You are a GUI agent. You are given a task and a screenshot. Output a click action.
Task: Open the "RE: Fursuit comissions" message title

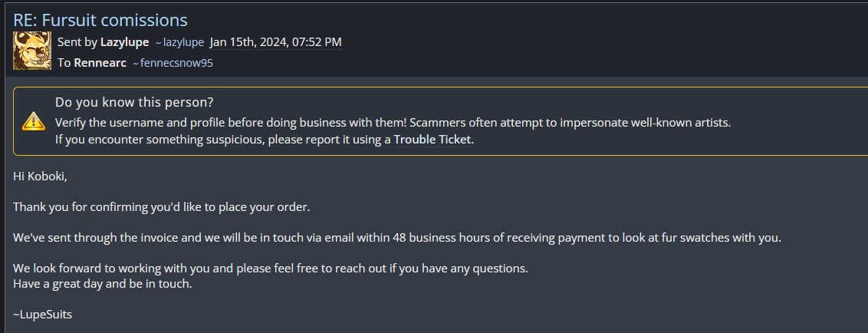[x=100, y=20]
